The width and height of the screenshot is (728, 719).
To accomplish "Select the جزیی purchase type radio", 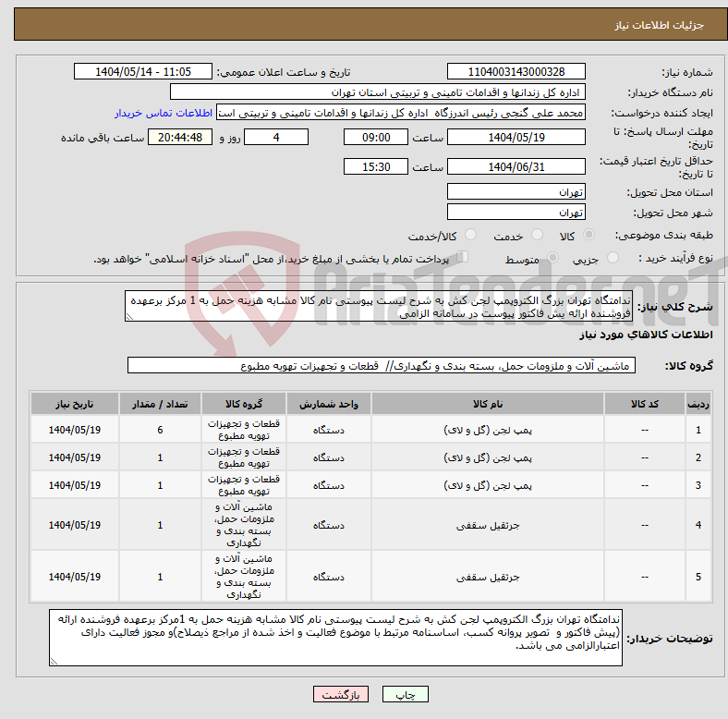I will pyautogui.click(x=613, y=257).
